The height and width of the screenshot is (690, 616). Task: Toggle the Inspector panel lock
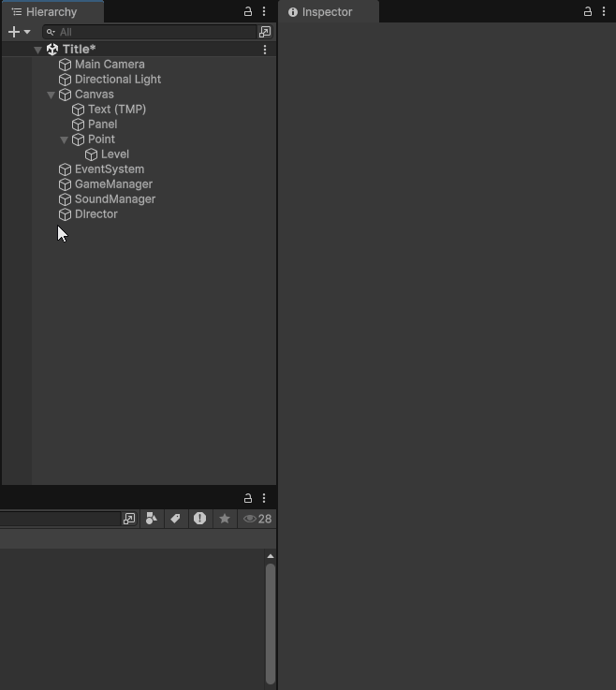tap(588, 12)
